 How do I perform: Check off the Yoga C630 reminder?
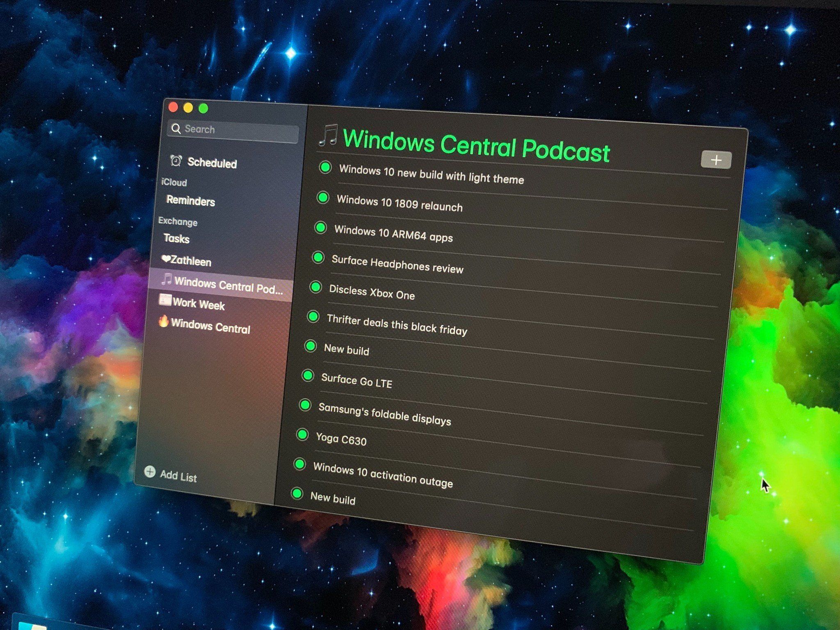tap(302, 434)
